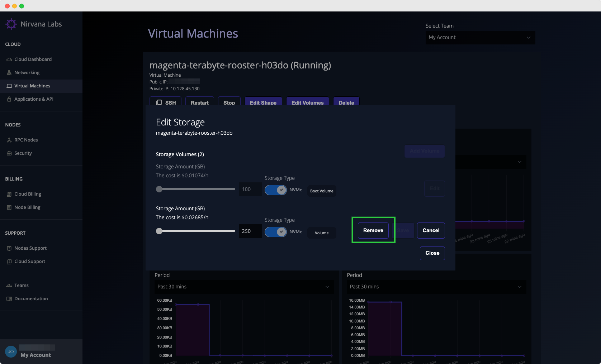Viewport: 601px width, 364px height.
Task: Click the RPC Nodes sidebar icon
Action: coord(9,140)
